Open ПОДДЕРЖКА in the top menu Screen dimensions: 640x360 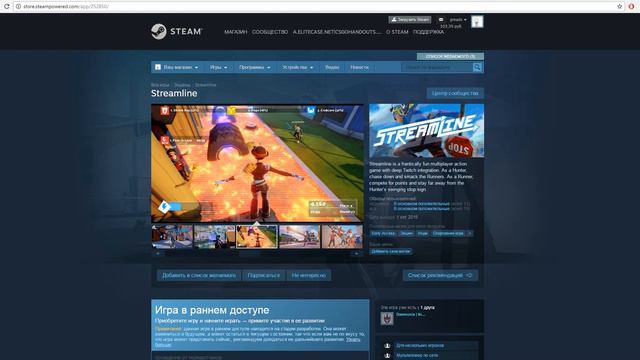point(428,32)
